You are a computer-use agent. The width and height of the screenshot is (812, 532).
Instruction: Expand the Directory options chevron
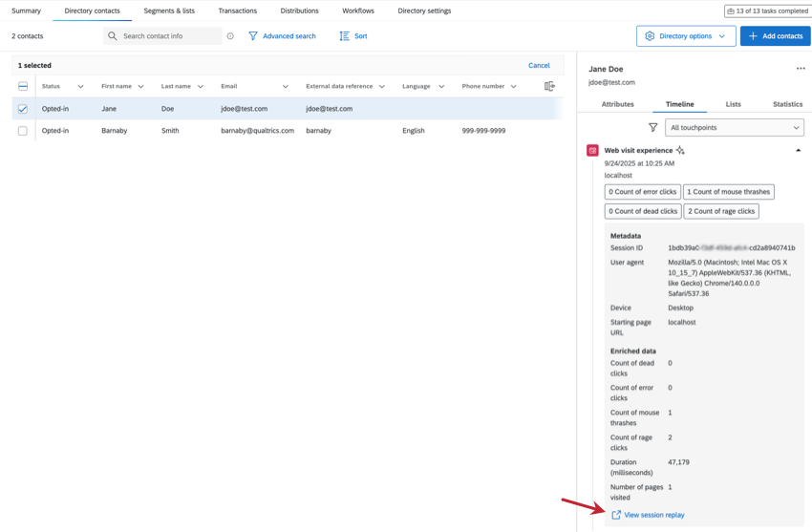coord(722,36)
